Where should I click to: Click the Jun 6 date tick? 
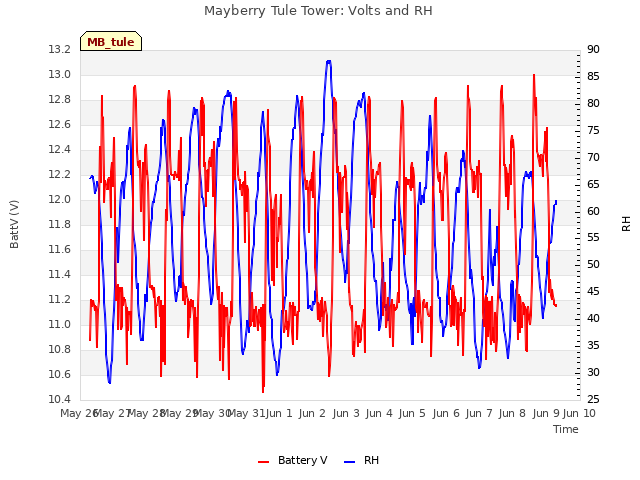[446, 413]
